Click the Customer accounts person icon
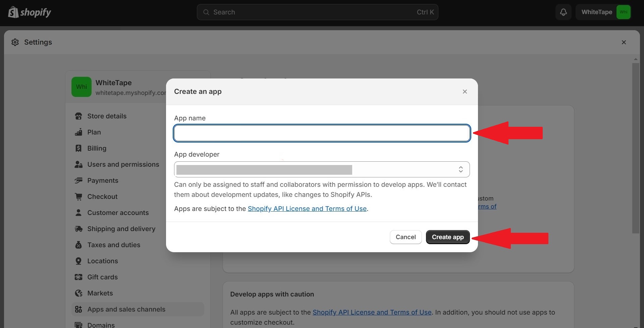 78,213
